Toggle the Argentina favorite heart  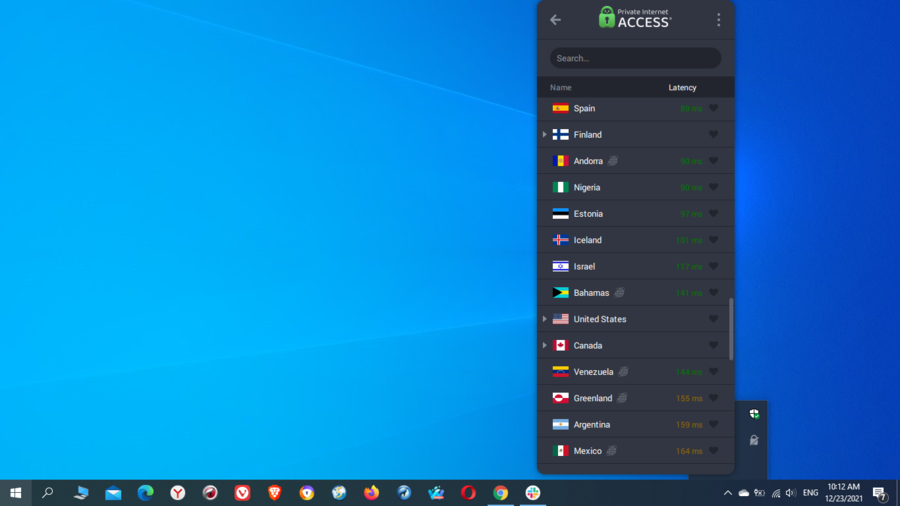pyautogui.click(x=713, y=425)
